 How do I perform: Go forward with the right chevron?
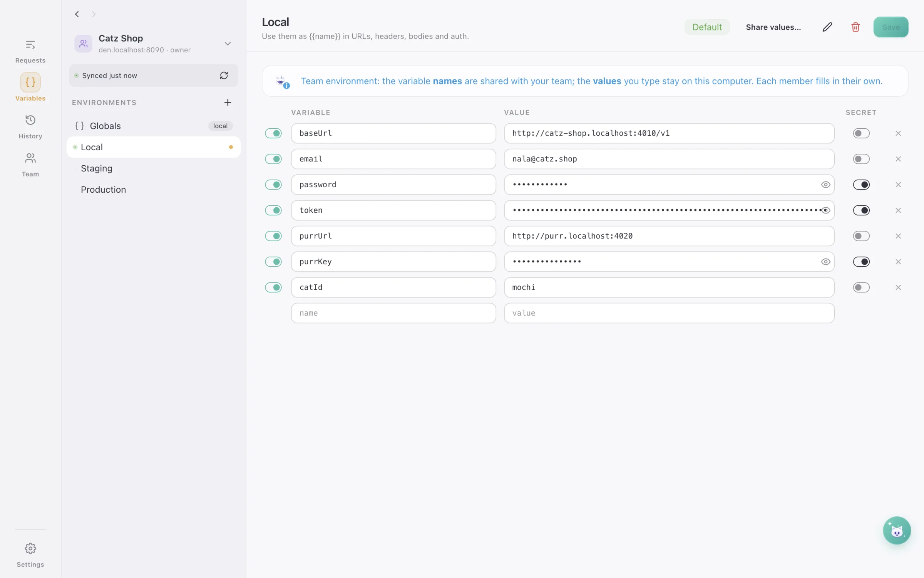coord(94,14)
